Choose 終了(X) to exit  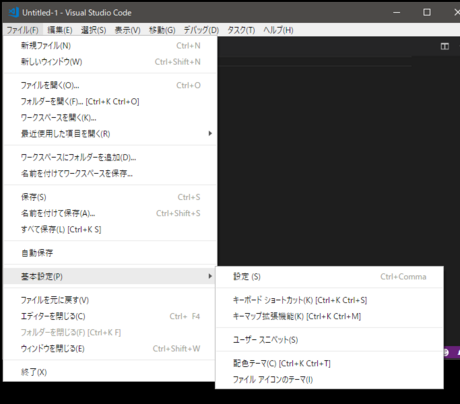pyautogui.click(x=110, y=372)
